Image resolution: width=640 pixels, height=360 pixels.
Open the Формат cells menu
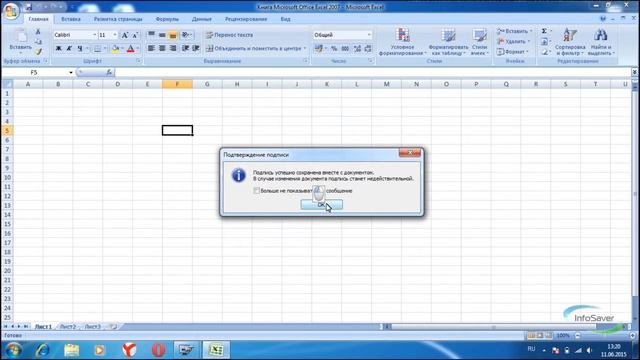coord(513,52)
